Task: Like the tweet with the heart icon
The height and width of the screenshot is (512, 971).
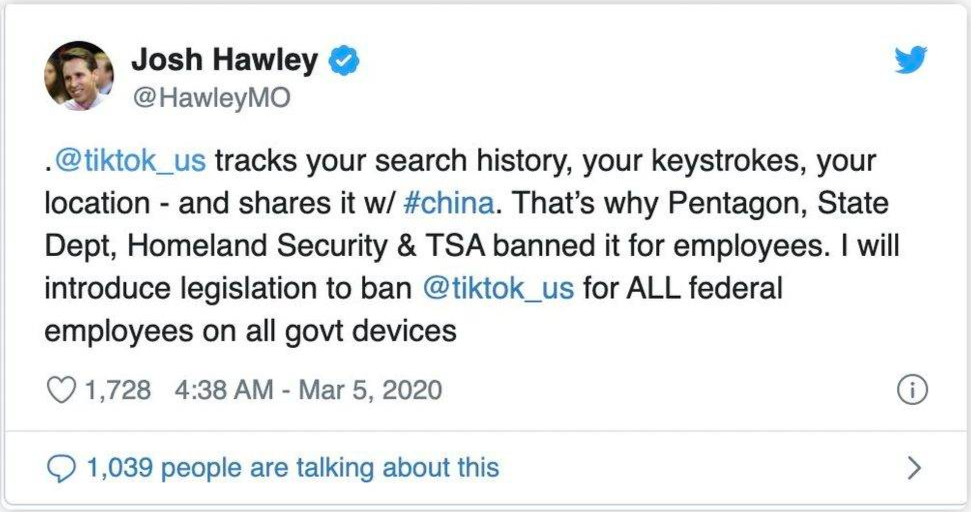Action: tap(62, 389)
